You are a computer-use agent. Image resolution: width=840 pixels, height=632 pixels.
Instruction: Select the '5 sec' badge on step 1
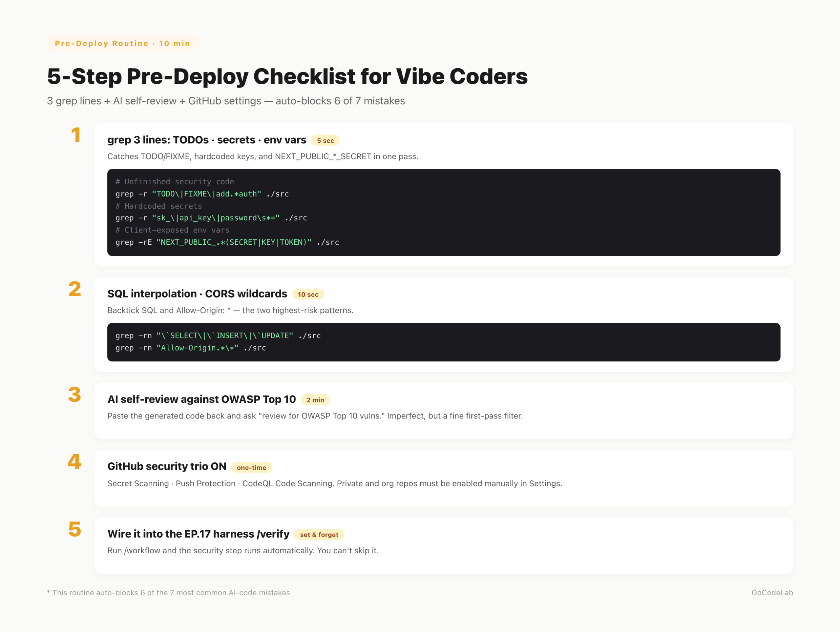pos(325,140)
